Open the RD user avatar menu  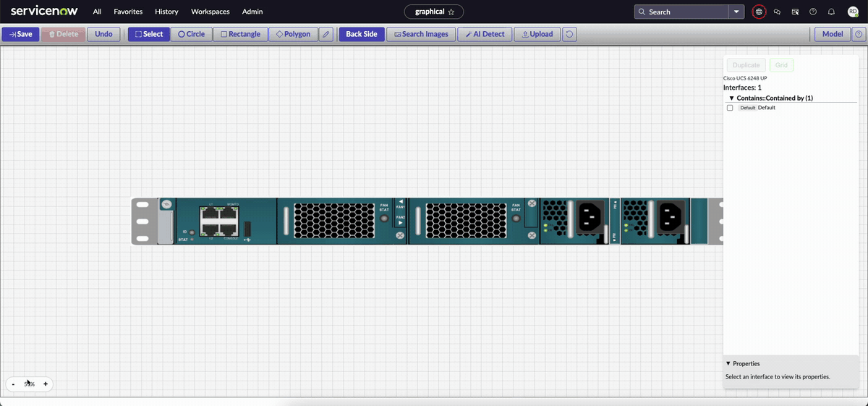click(x=853, y=12)
